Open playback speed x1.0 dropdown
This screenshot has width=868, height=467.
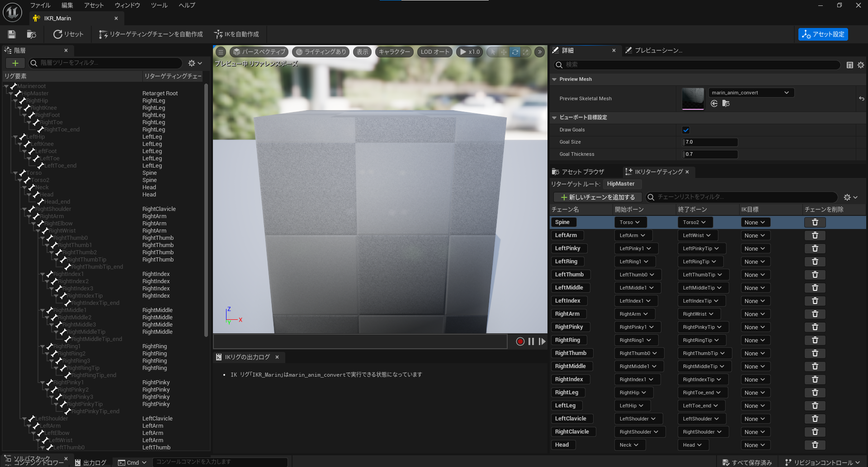tap(469, 52)
